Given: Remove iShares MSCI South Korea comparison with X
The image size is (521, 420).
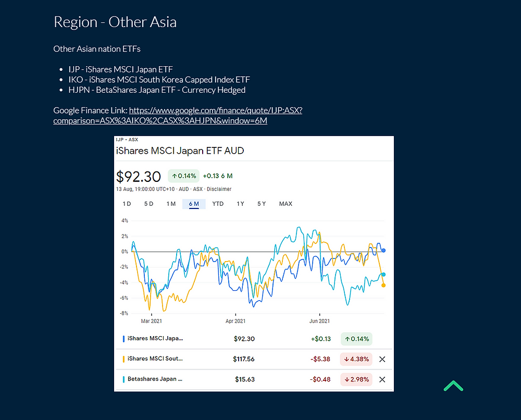Looking at the screenshot, I should click(382, 359).
